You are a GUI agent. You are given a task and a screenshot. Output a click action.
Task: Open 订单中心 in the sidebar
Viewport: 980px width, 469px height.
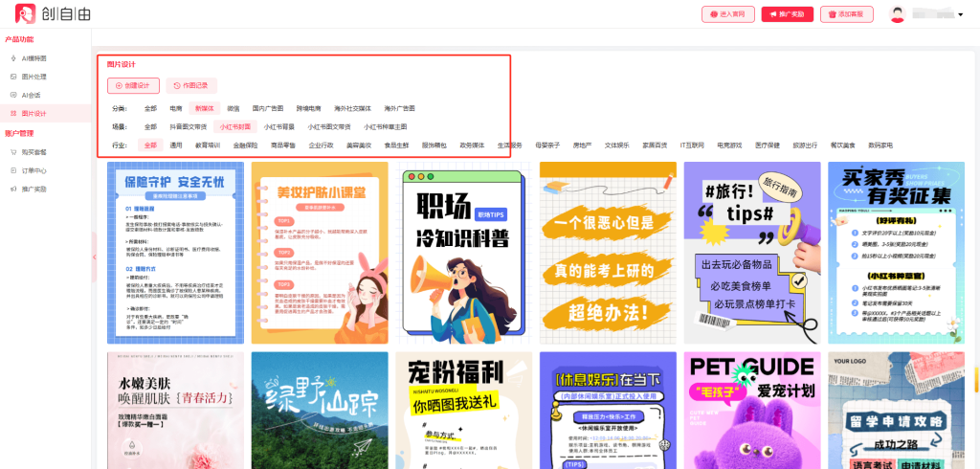(x=34, y=170)
